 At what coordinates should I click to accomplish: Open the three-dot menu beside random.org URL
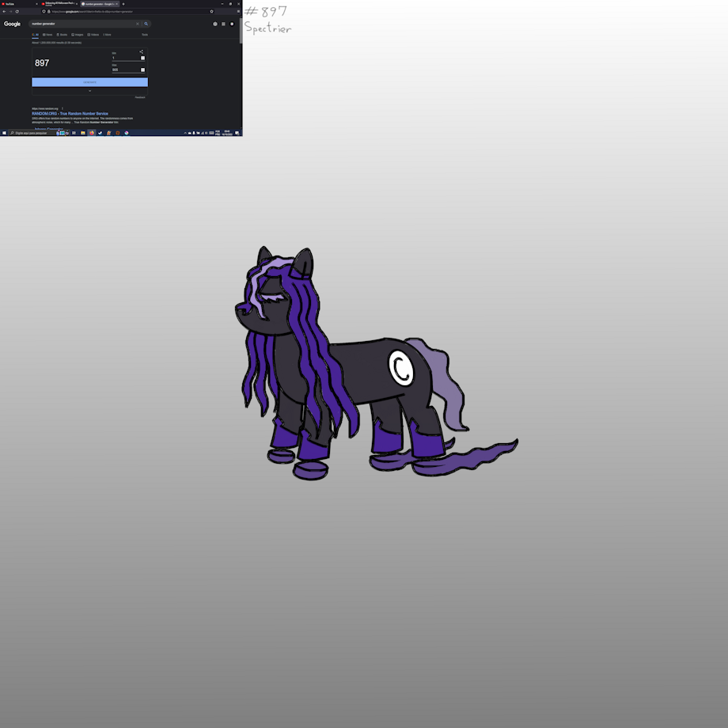(x=63, y=108)
